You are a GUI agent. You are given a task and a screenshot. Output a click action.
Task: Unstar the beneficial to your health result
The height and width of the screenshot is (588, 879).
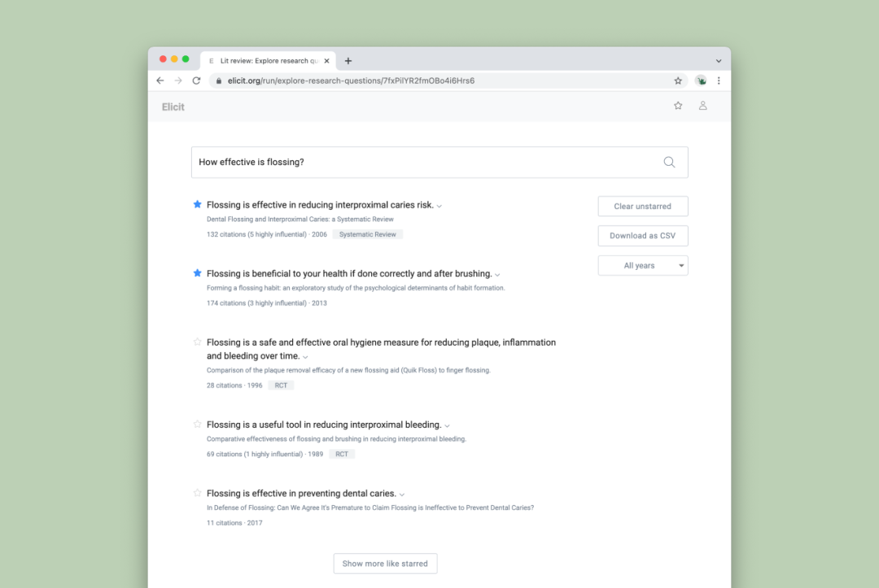197,273
